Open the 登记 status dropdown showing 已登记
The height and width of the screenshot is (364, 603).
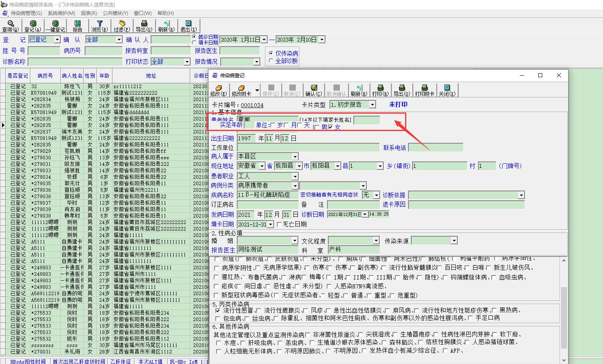[57, 40]
